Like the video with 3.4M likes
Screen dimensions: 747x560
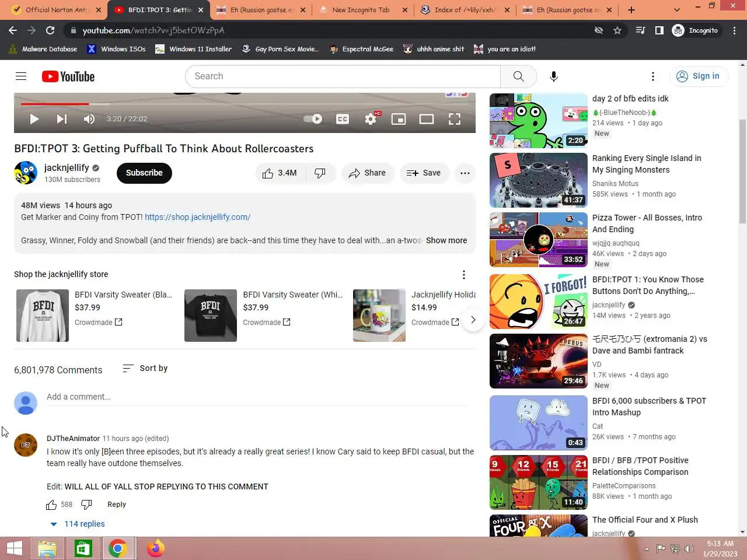[280, 173]
